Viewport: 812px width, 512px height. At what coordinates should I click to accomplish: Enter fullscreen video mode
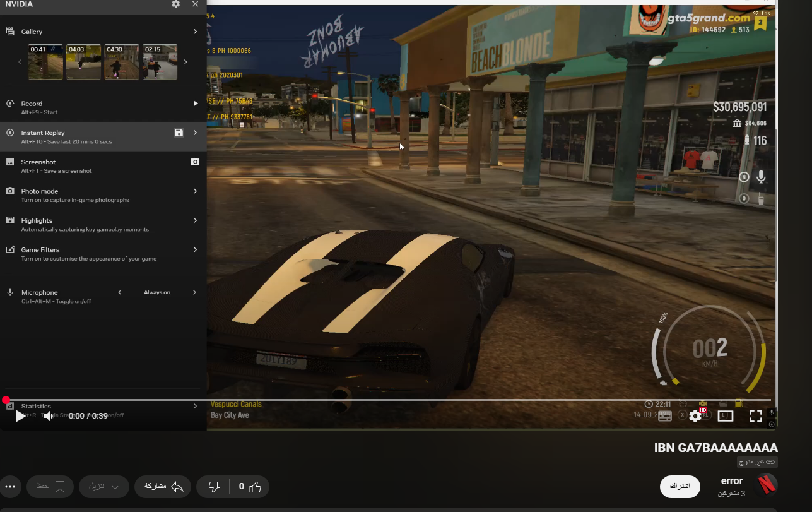tap(755, 416)
